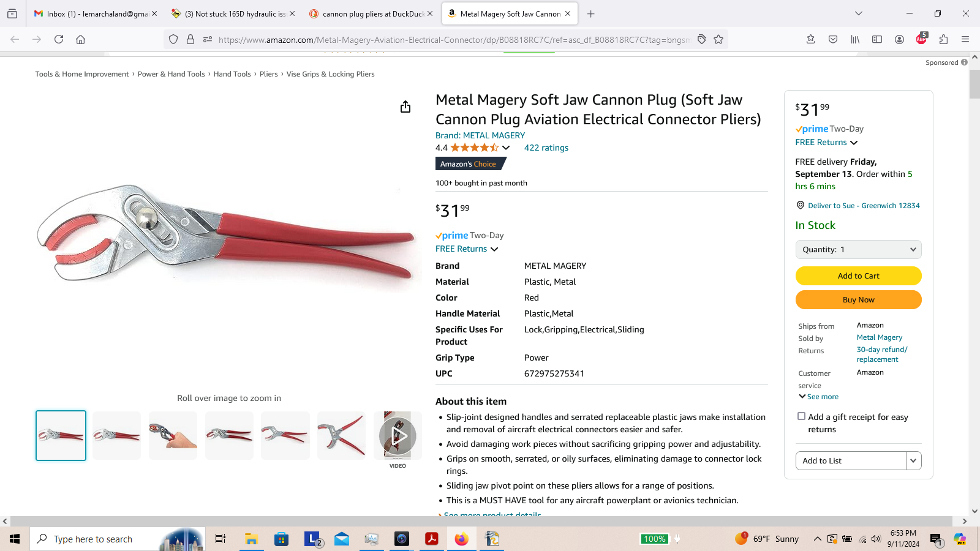Screen dimensions: 980x551
Task: Open the Adblock Plus extension icon
Action: pyautogui.click(x=921, y=39)
